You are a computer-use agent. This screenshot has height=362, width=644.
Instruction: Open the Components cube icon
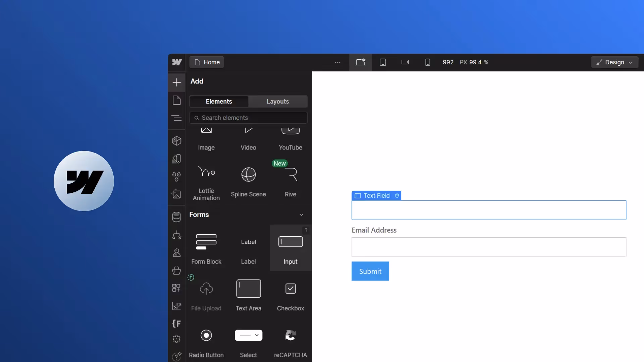(x=176, y=141)
